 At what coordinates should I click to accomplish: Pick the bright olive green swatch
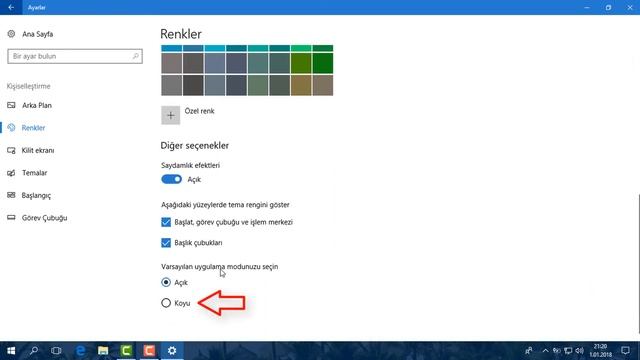coord(301,63)
